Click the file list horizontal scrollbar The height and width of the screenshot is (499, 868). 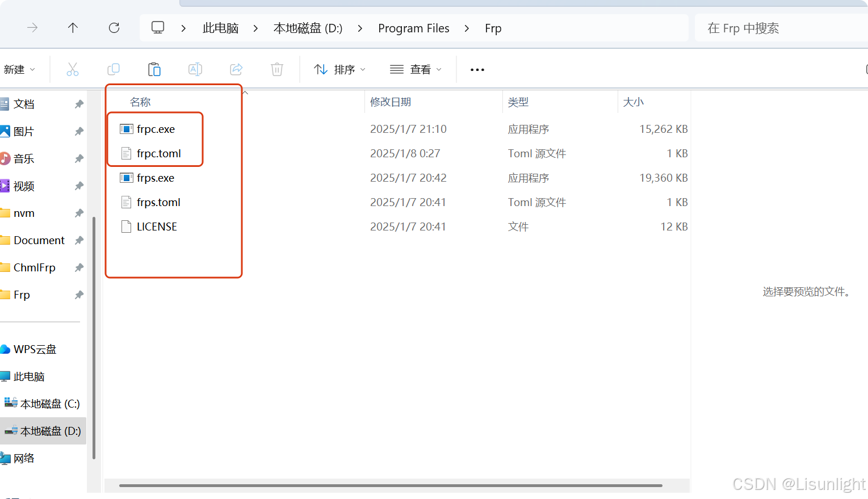point(391,485)
